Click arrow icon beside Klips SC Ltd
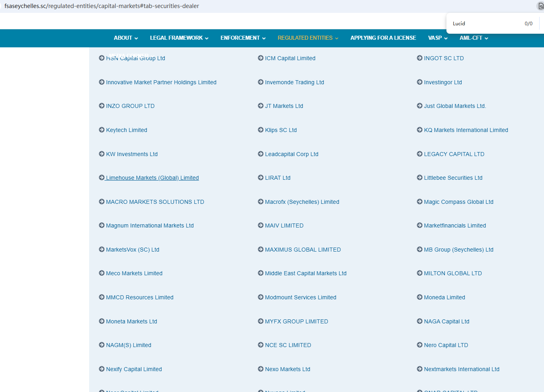Image resolution: width=544 pixels, height=392 pixels. click(x=261, y=130)
